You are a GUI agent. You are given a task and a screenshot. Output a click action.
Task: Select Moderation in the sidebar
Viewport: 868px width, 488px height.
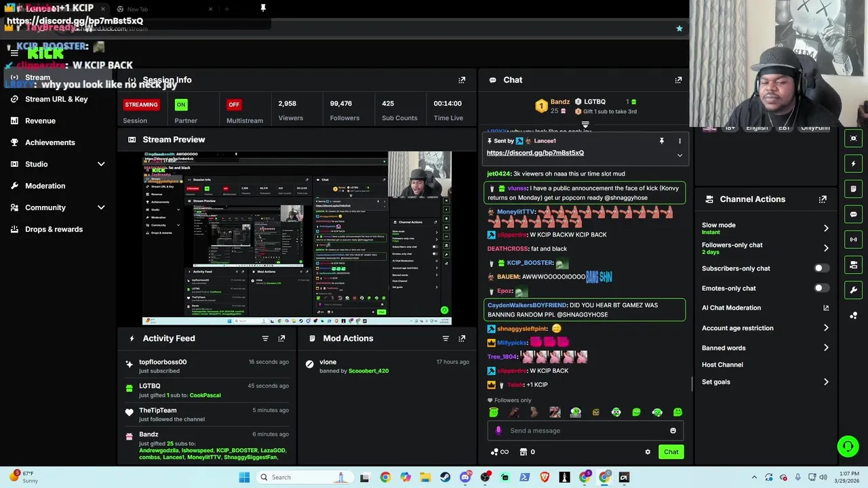[x=45, y=186]
